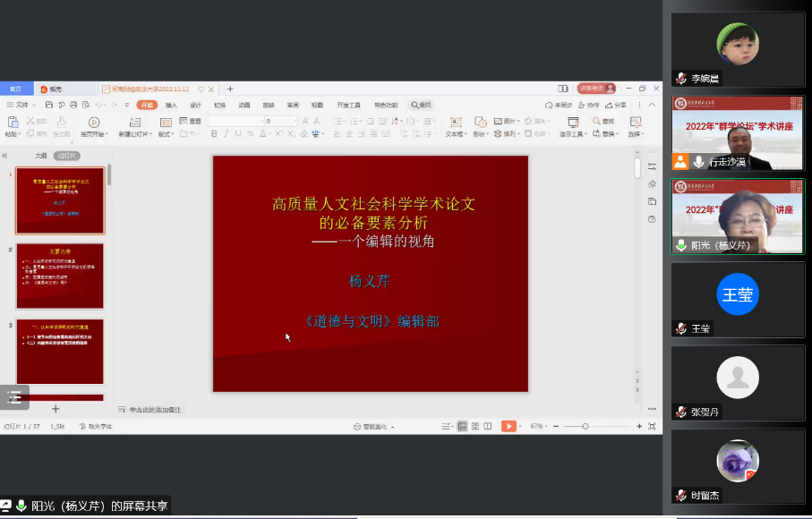The image size is (812, 519).
Task: Click the Shapes (形状) icon
Action: click(x=480, y=123)
